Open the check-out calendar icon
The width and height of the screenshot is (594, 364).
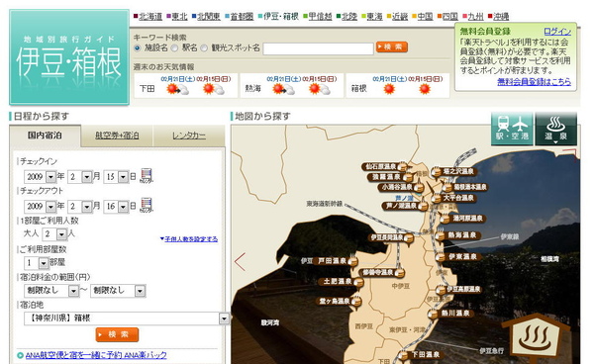(147, 205)
